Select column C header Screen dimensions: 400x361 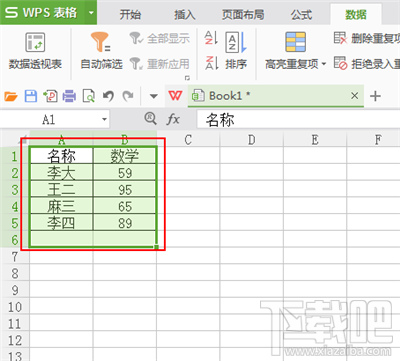(x=188, y=140)
